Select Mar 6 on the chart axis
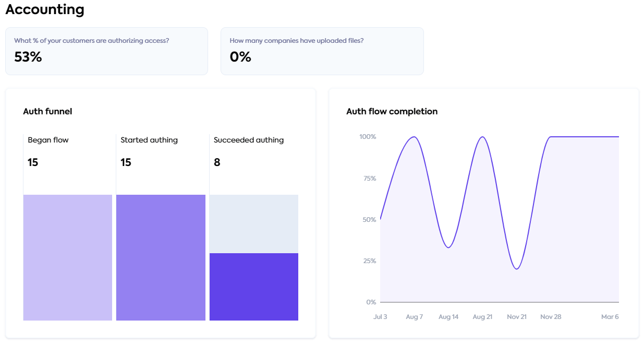Image resolution: width=644 pixels, height=343 pixels. click(611, 317)
